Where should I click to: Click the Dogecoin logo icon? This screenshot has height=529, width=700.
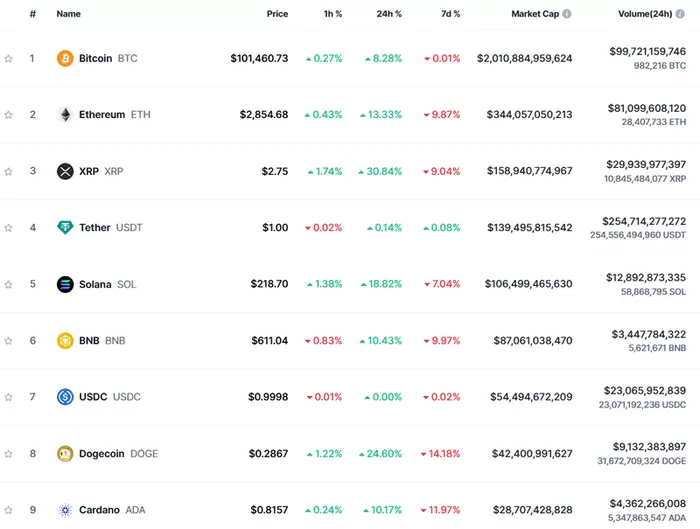click(x=65, y=454)
